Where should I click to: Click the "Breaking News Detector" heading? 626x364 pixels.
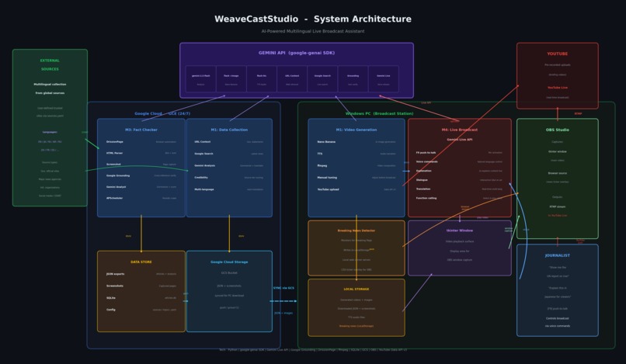click(356, 231)
